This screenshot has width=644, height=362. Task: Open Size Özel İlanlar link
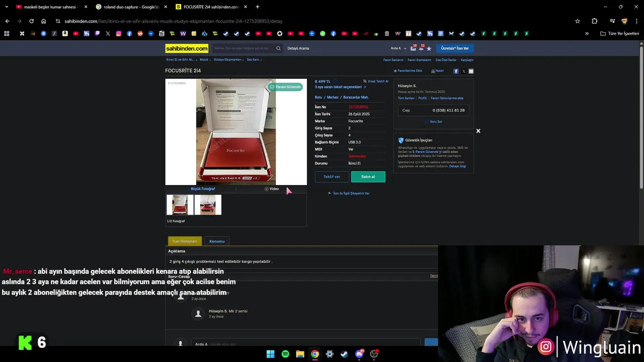click(x=446, y=60)
